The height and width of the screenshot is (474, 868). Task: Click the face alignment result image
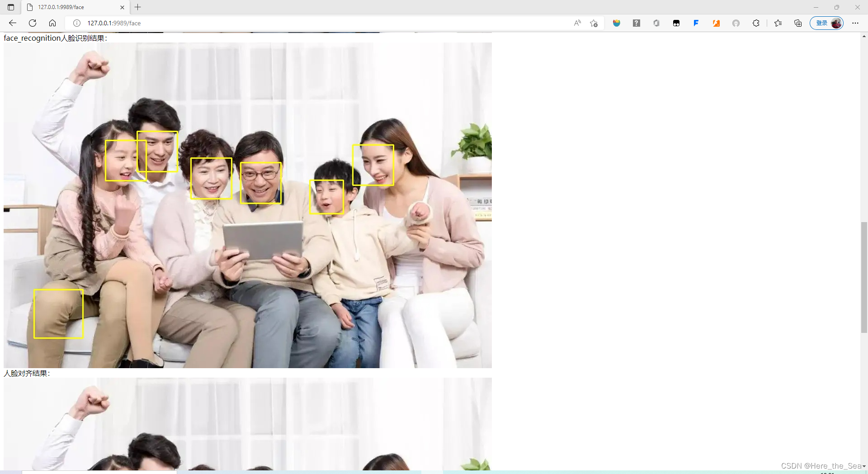[248, 424]
